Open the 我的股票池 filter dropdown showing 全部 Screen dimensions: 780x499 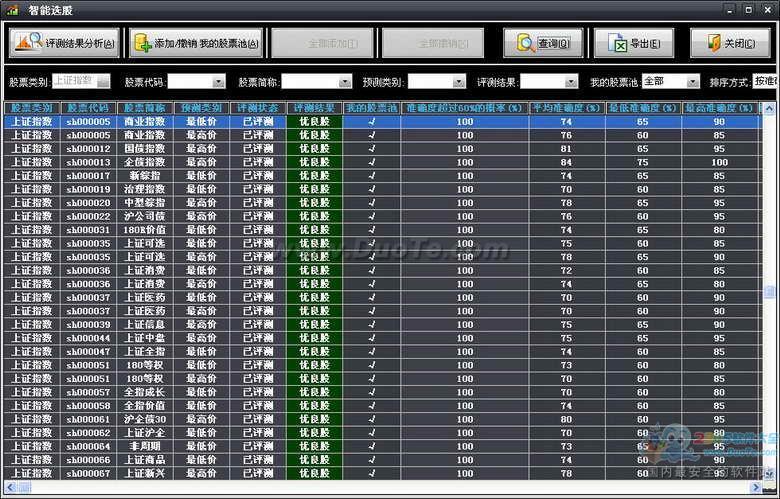693,82
